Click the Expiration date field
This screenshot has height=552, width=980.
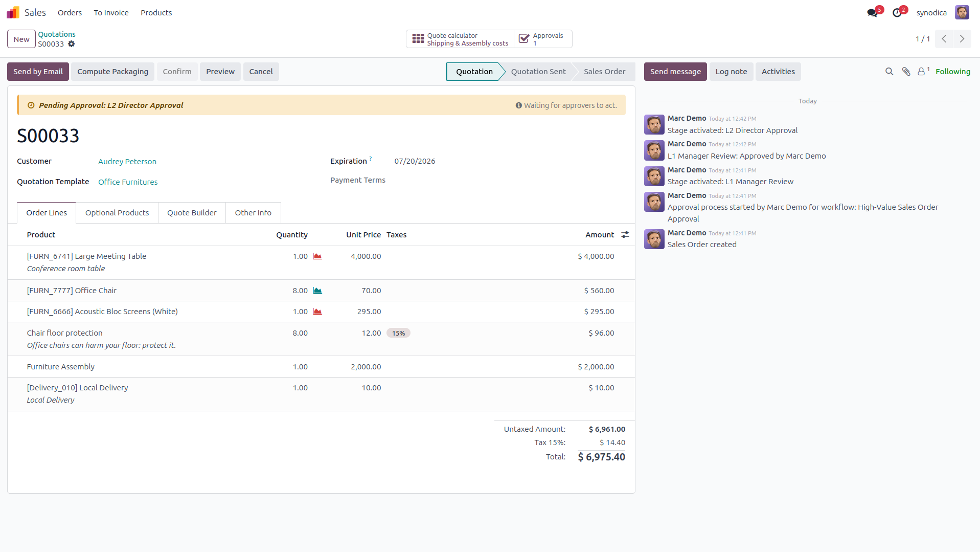pos(415,161)
